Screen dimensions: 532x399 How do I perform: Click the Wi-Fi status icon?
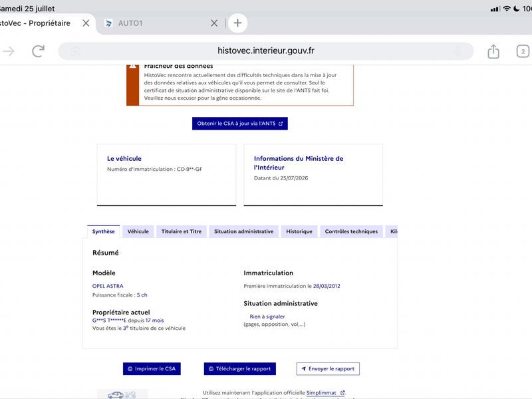(x=507, y=9)
